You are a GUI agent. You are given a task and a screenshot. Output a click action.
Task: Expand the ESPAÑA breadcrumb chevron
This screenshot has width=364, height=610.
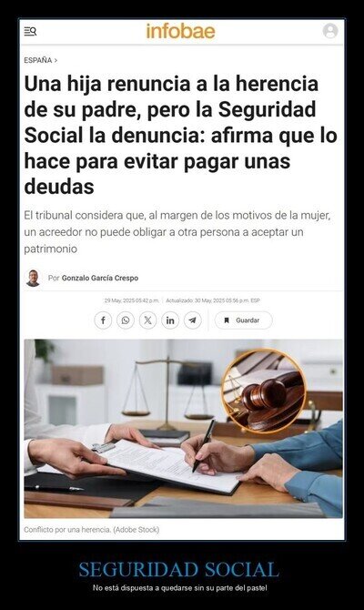coord(56,60)
